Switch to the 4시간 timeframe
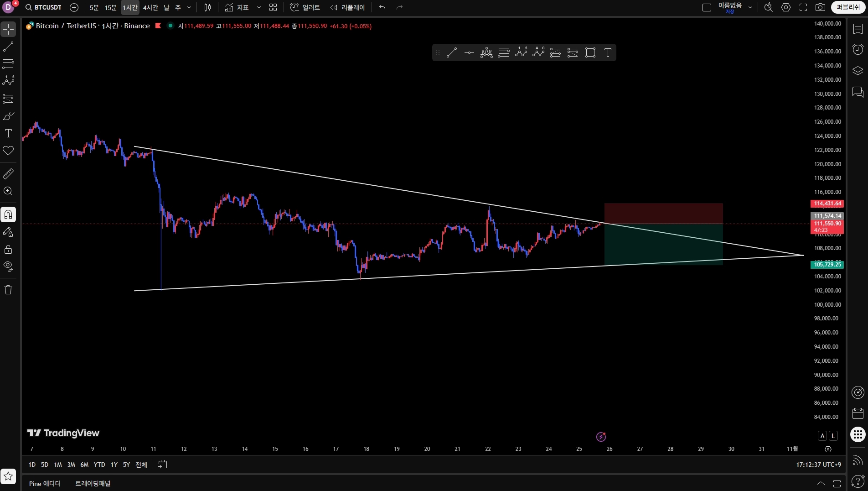The width and height of the screenshot is (868, 491). click(150, 7)
